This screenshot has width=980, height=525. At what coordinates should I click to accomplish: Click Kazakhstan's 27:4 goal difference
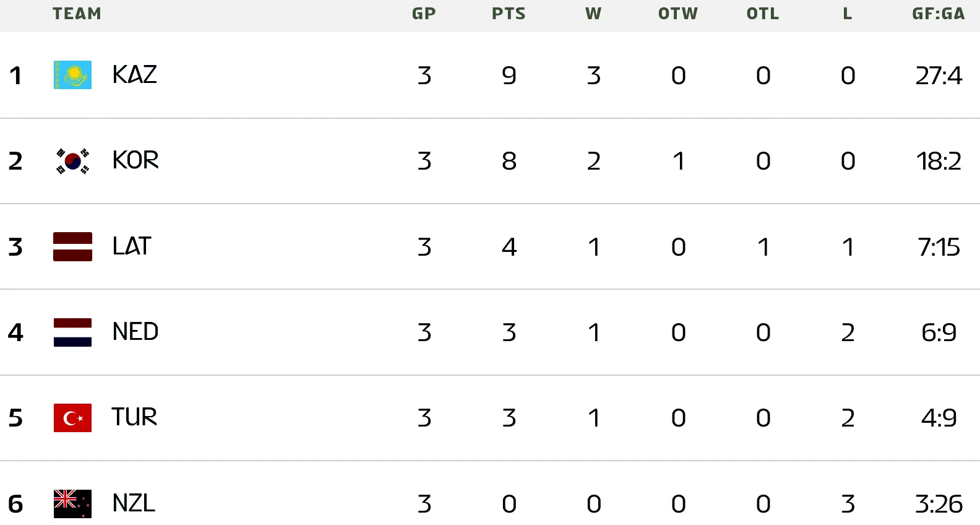pyautogui.click(x=939, y=76)
